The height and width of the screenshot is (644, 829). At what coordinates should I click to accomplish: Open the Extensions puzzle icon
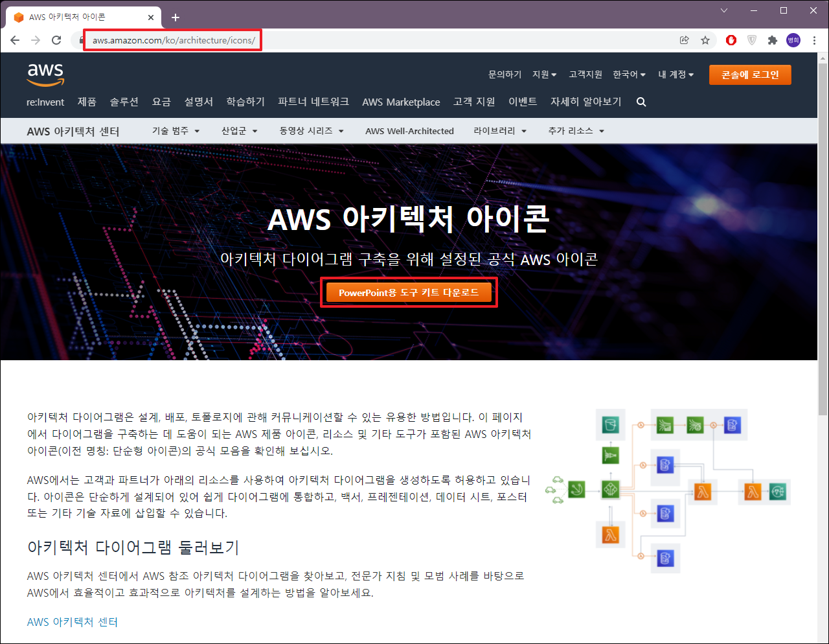click(772, 40)
